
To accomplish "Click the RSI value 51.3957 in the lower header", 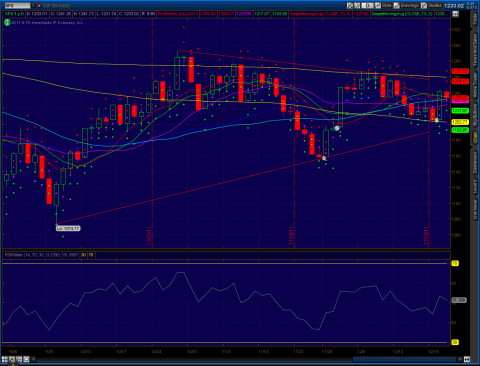I will pyautogui.click(x=70, y=255).
